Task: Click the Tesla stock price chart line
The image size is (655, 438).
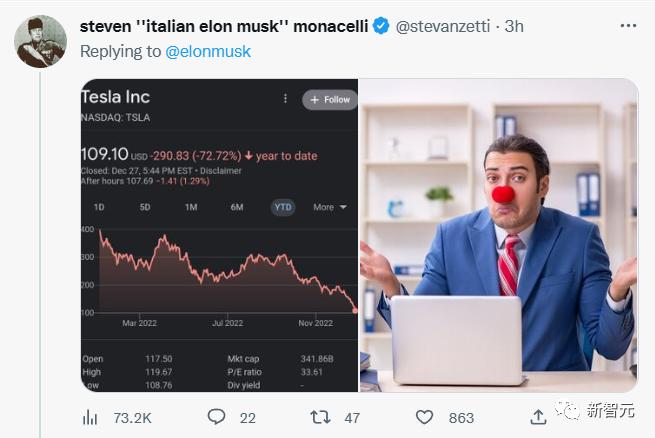Action: pyautogui.click(x=220, y=264)
